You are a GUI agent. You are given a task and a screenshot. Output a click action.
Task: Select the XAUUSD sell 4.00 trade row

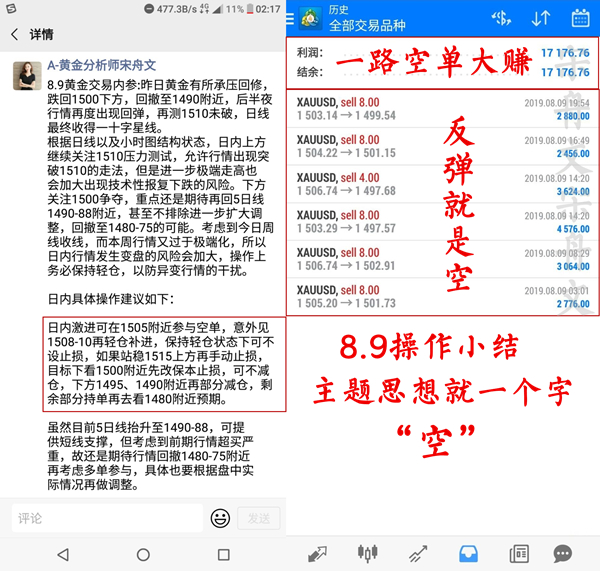click(x=443, y=184)
